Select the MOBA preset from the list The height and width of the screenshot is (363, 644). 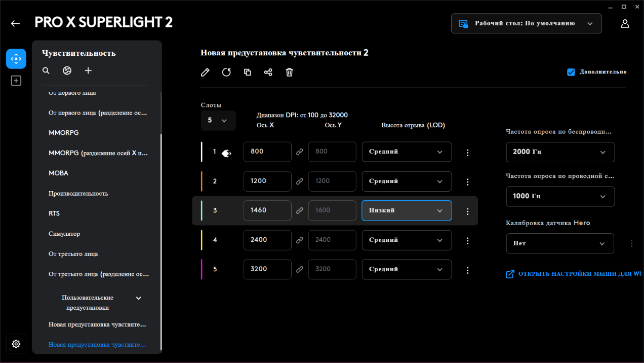[x=58, y=173]
